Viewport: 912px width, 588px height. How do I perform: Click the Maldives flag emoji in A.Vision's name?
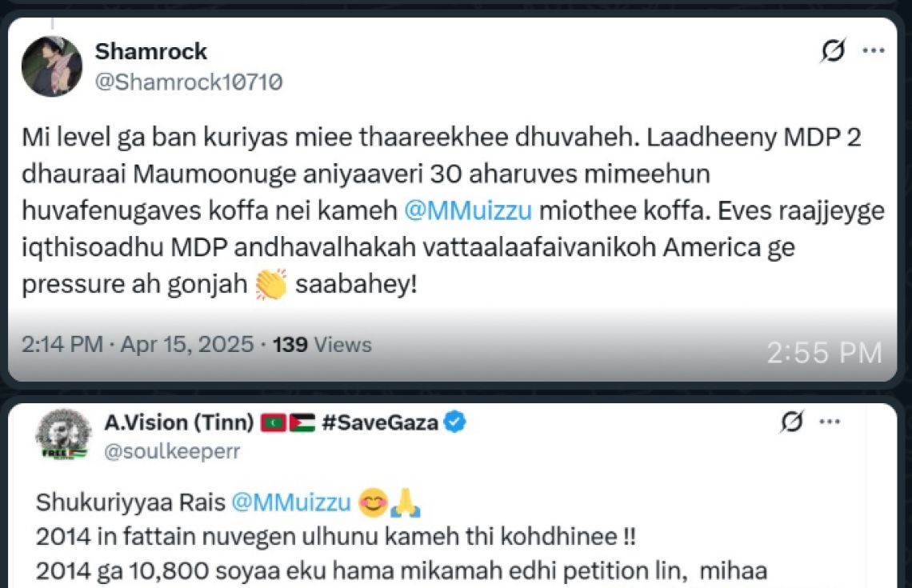click(x=274, y=422)
